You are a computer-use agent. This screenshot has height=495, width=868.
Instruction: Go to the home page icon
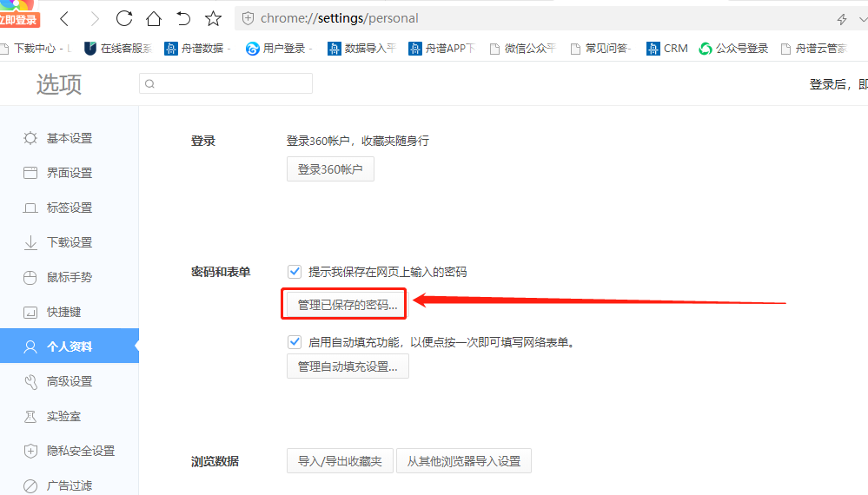click(x=154, y=18)
